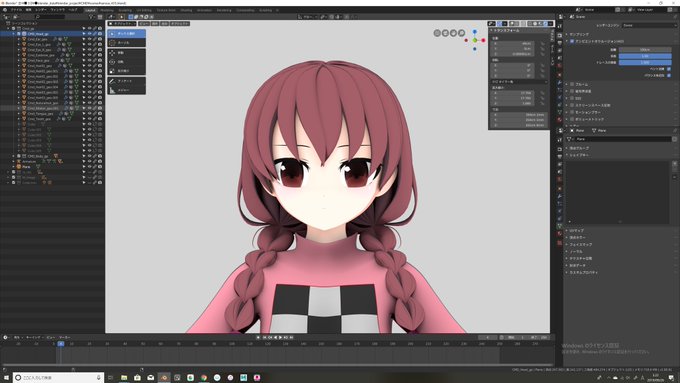Toggle X-ray display icon
This screenshot has height=383, width=680.
coord(523,23)
